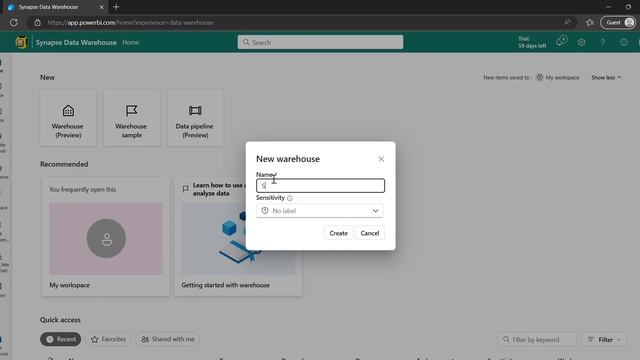Click the Synapse Data Warehouse logo icon
640x360 pixels.
pyautogui.click(x=21, y=42)
